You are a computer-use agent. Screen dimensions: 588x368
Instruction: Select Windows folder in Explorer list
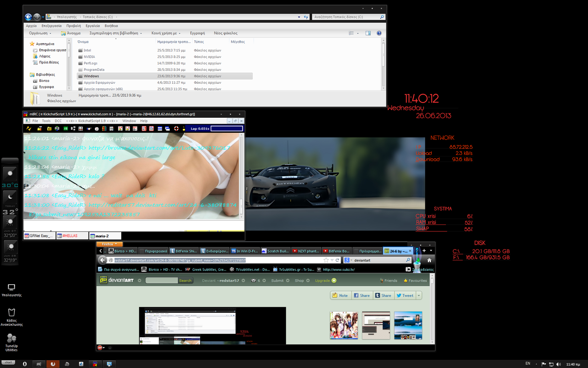pos(164,76)
